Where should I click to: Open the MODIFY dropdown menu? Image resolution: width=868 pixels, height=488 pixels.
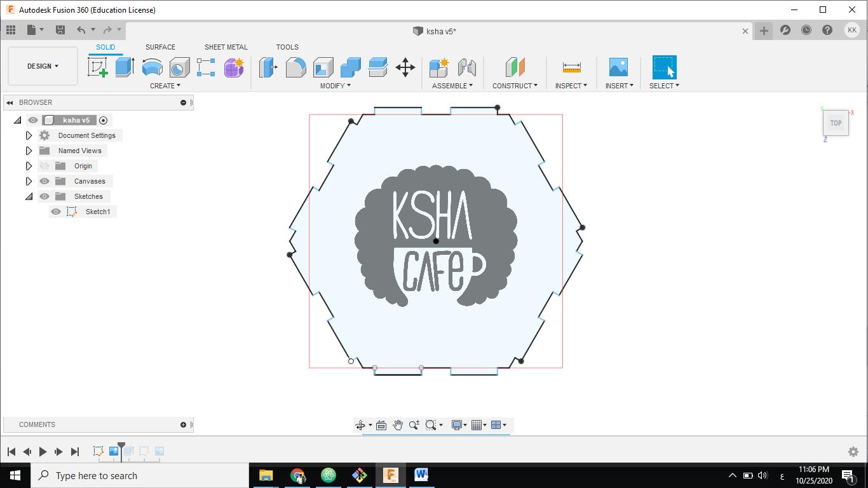click(x=336, y=86)
